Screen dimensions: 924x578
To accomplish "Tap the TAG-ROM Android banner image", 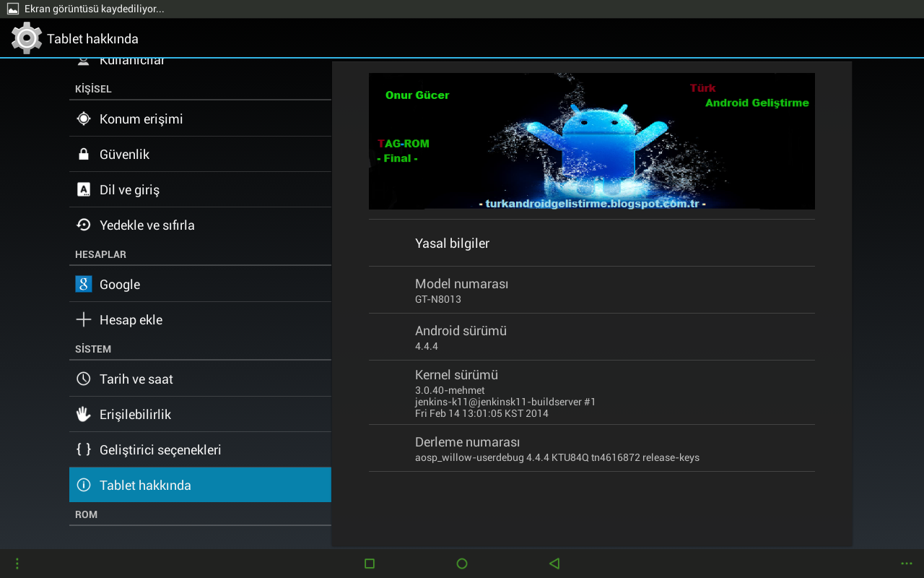I will [592, 141].
